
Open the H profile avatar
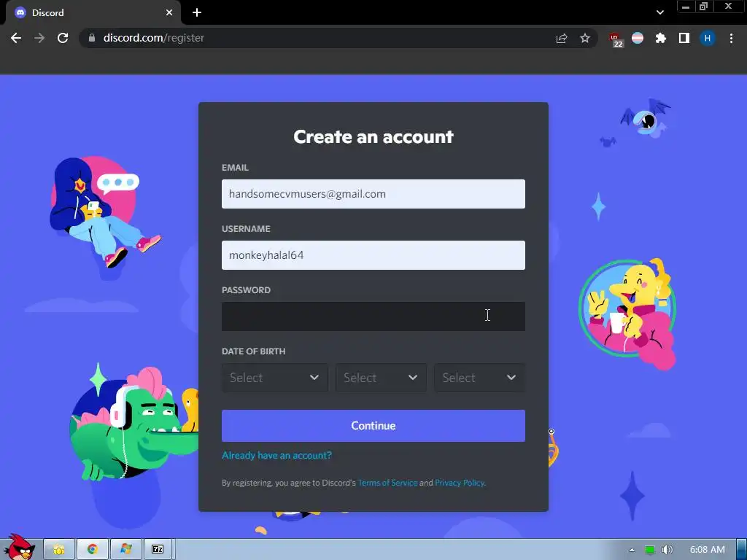point(708,38)
